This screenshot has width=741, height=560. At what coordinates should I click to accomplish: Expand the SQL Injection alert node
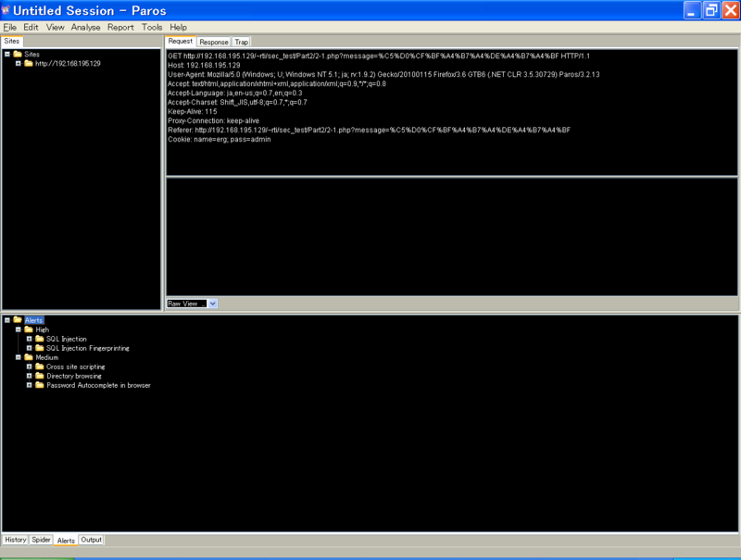tap(30, 339)
